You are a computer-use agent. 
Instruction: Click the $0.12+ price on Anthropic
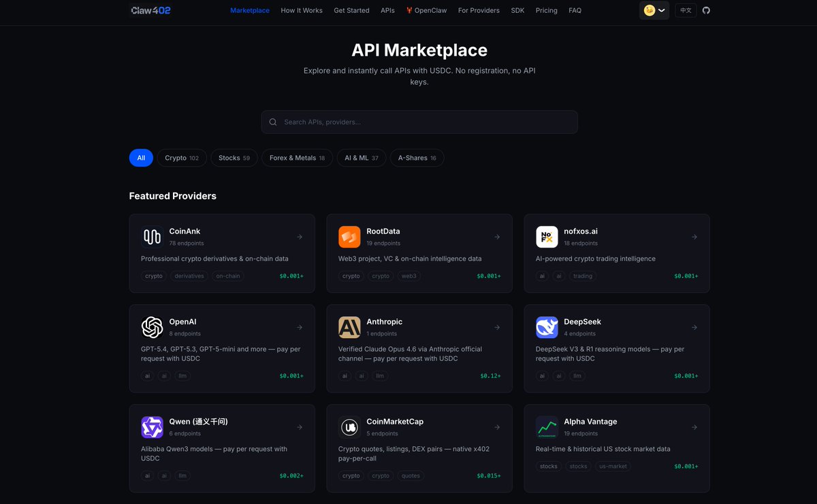point(490,376)
